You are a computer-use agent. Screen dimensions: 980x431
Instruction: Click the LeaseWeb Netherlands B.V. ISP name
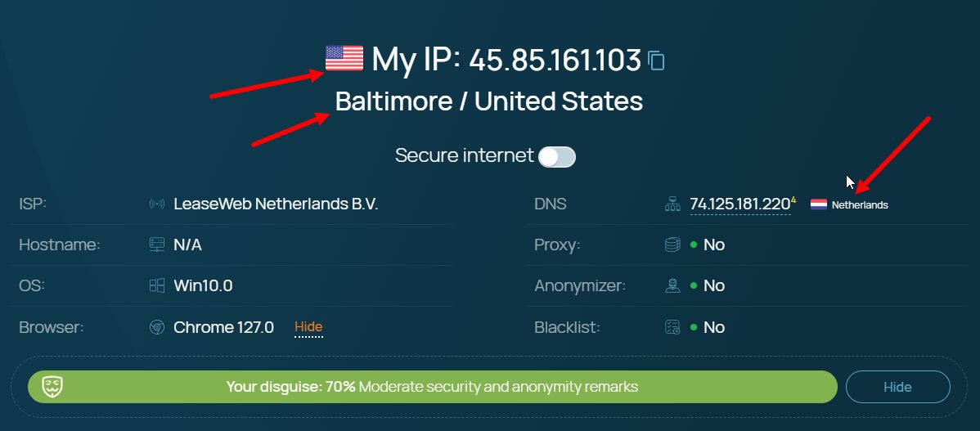coord(276,204)
